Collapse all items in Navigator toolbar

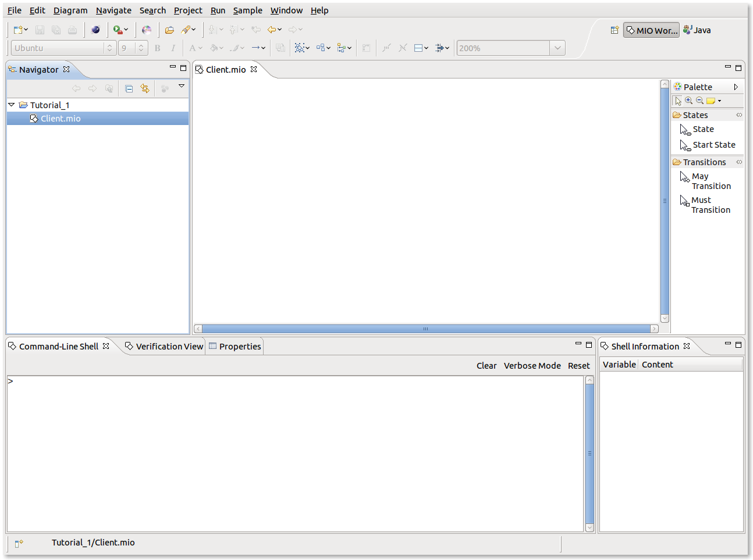129,88
